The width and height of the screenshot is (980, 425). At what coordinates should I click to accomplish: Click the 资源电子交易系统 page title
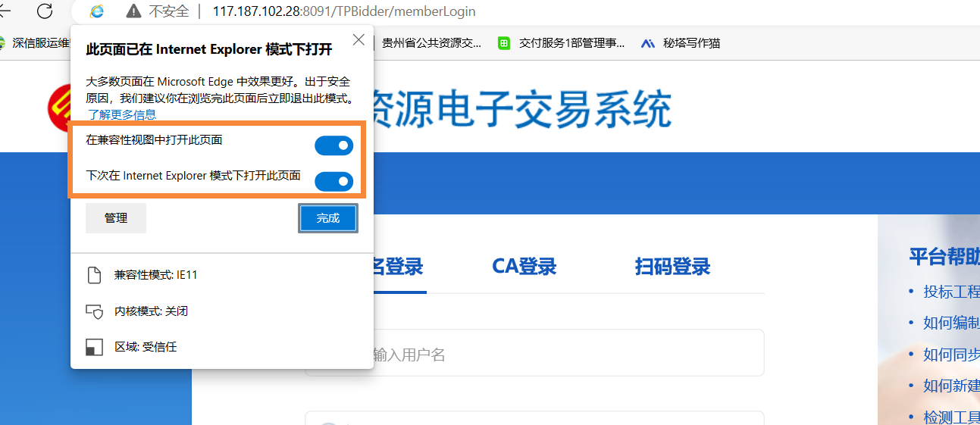(x=522, y=109)
